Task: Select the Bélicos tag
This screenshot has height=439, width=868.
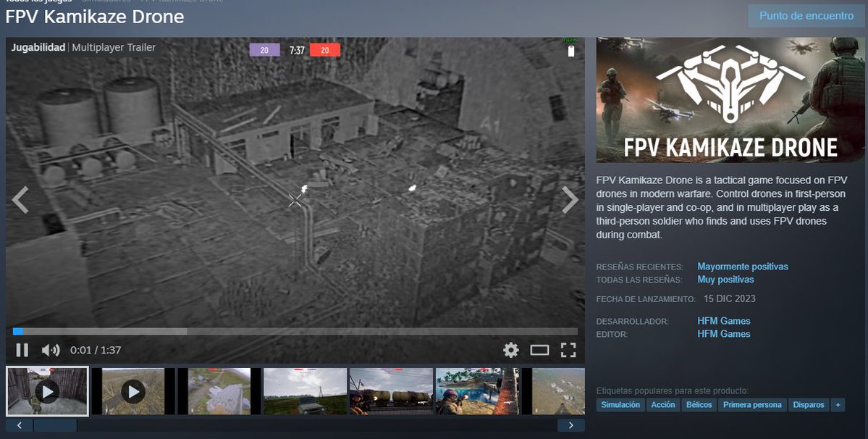Action: (699, 405)
